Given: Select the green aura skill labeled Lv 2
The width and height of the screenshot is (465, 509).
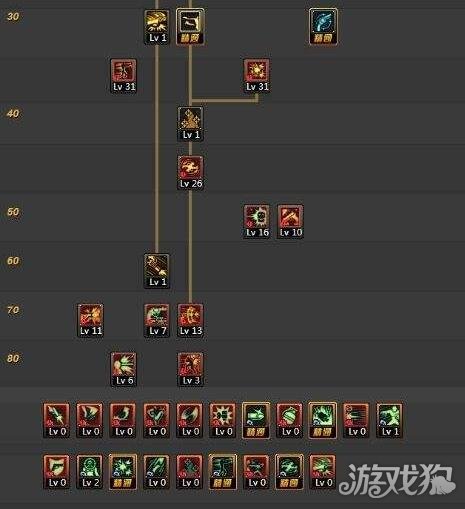Looking at the screenshot, I should point(90,472).
